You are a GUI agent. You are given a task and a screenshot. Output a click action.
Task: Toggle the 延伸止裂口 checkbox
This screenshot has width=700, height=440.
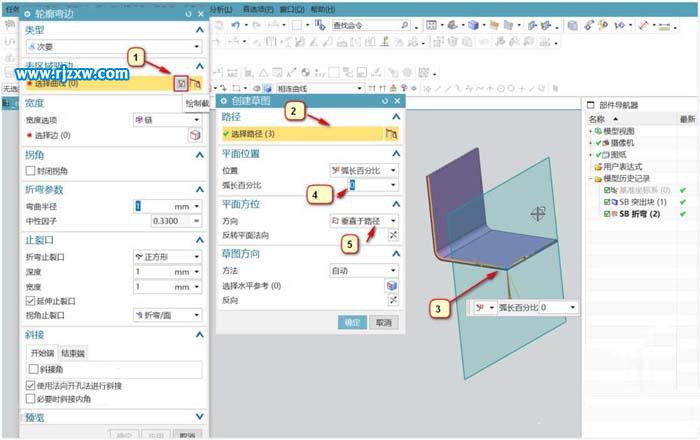(x=30, y=301)
